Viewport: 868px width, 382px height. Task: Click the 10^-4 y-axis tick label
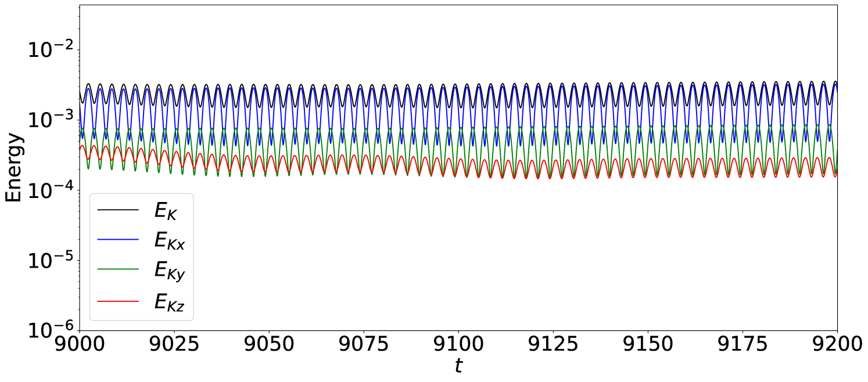point(51,189)
